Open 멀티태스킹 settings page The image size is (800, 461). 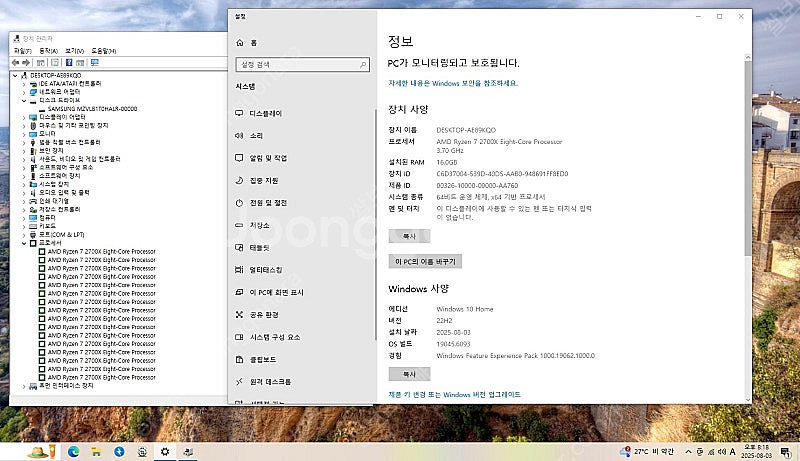click(x=301, y=270)
